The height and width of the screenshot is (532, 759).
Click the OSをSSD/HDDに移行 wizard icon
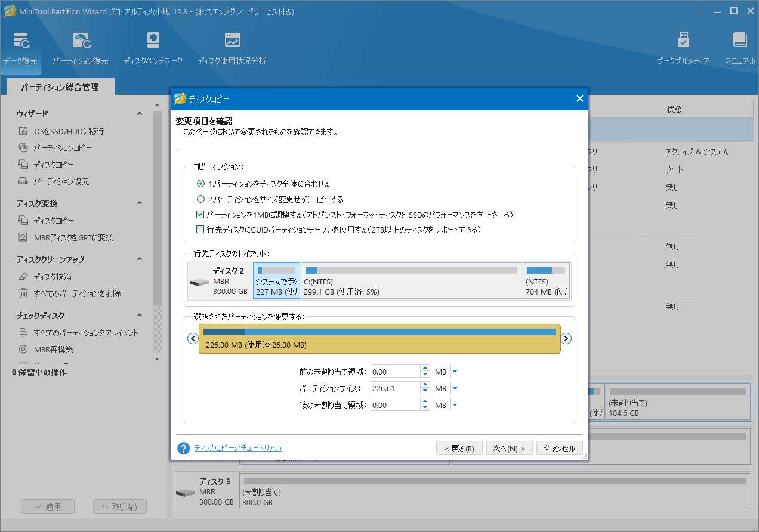click(23, 131)
